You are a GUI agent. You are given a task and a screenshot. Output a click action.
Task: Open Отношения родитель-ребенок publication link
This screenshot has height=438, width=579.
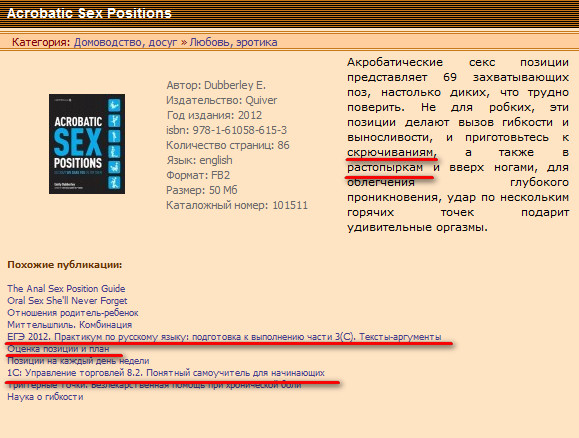pyautogui.click(x=72, y=313)
